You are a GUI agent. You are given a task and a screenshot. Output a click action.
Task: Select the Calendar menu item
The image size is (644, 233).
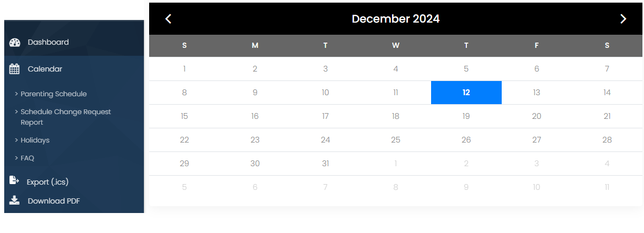click(45, 69)
